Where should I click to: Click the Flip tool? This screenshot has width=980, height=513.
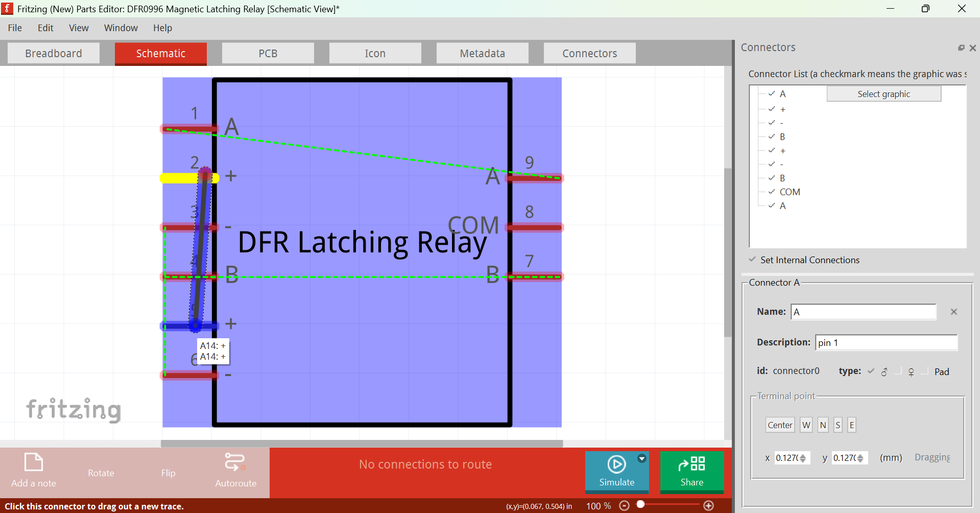pos(168,473)
